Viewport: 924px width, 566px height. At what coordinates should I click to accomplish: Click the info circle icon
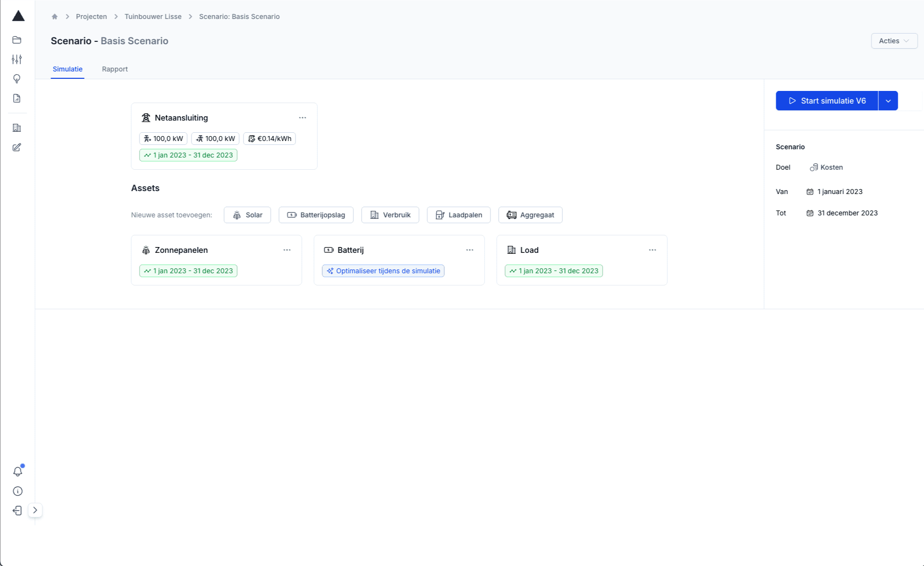pos(17,491)
